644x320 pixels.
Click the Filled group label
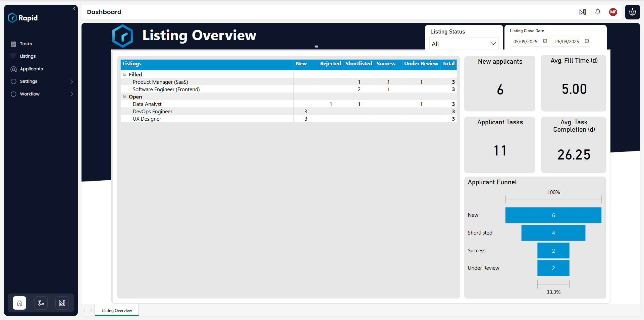point(135,74)
